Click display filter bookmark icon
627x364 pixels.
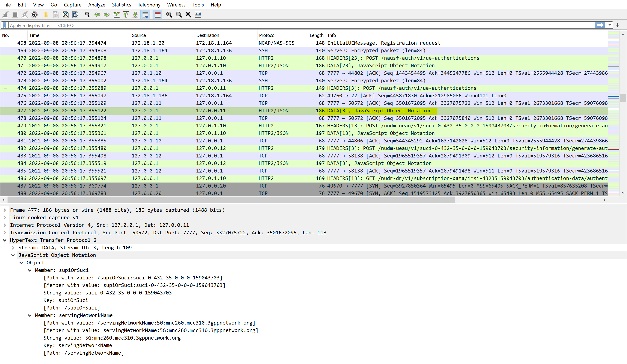pos(4,25)
